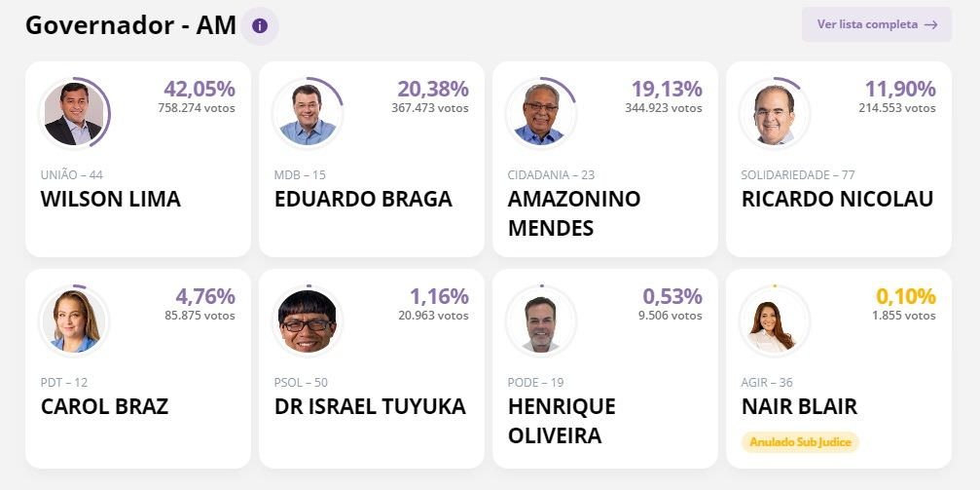Click Ricardo Nicolau's candidate photo
980x490 pixels.
click(775, 114)
